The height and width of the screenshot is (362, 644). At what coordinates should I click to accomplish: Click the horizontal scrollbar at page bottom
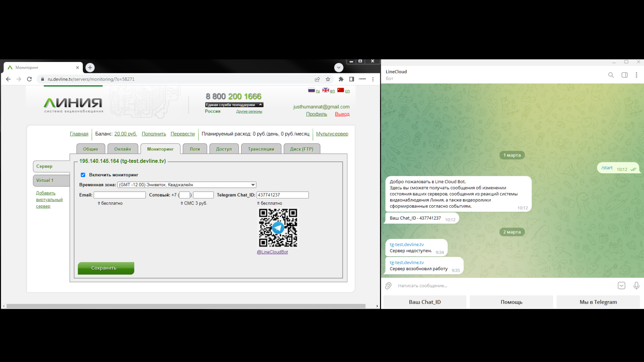186,306
